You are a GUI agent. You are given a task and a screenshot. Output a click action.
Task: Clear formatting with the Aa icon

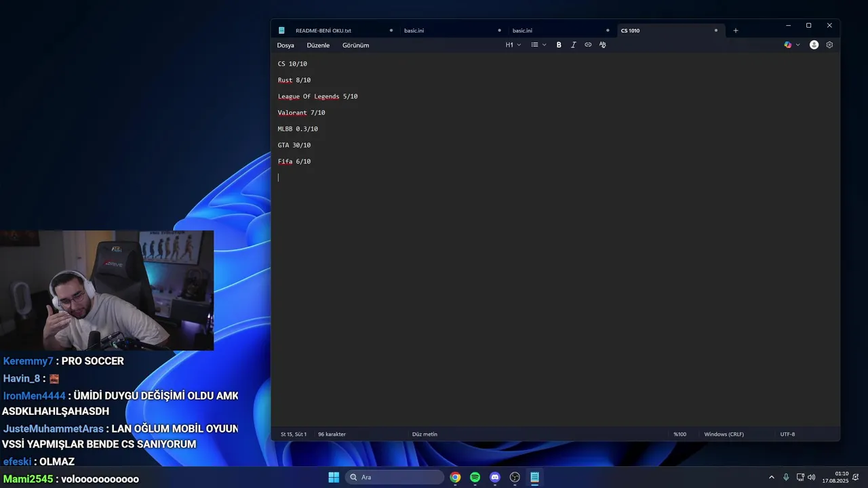(602, 45)
